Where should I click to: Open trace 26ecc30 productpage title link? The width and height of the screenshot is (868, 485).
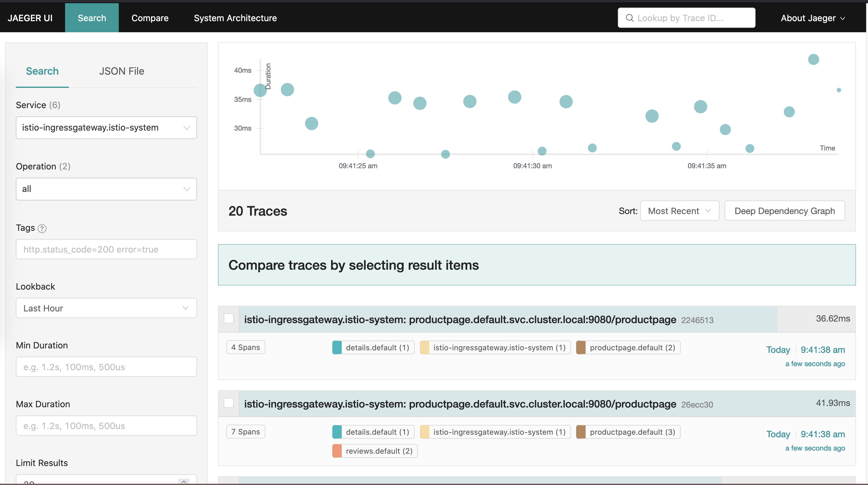point(460,404)
